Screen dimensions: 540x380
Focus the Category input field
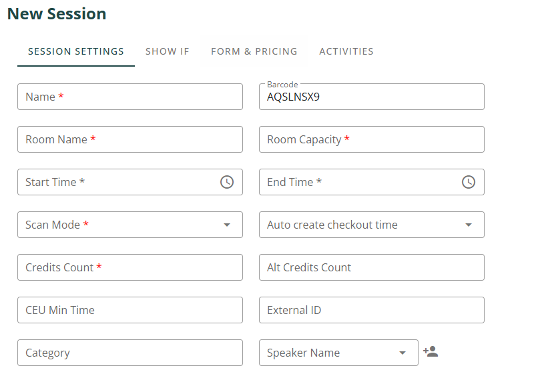click(x=130, y=352)
